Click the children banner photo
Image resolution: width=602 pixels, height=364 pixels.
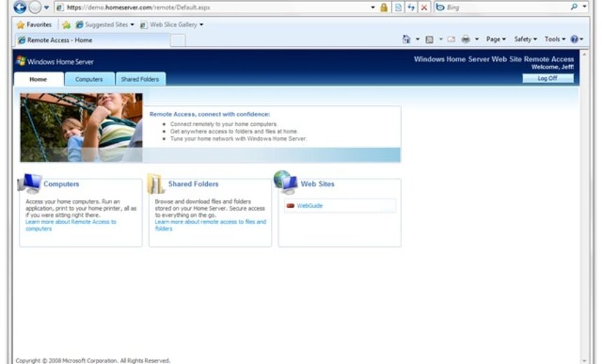coord(81,127)
